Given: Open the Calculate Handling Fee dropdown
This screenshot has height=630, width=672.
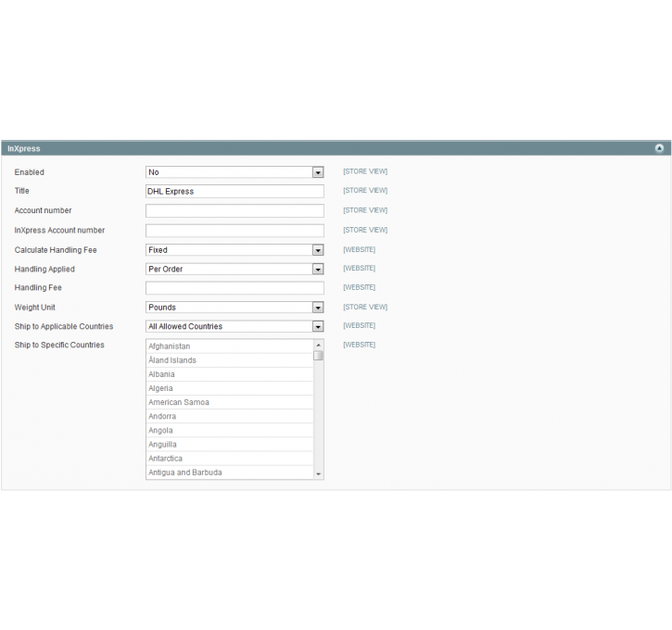Looking at the screenshot, I should [235, 250].
